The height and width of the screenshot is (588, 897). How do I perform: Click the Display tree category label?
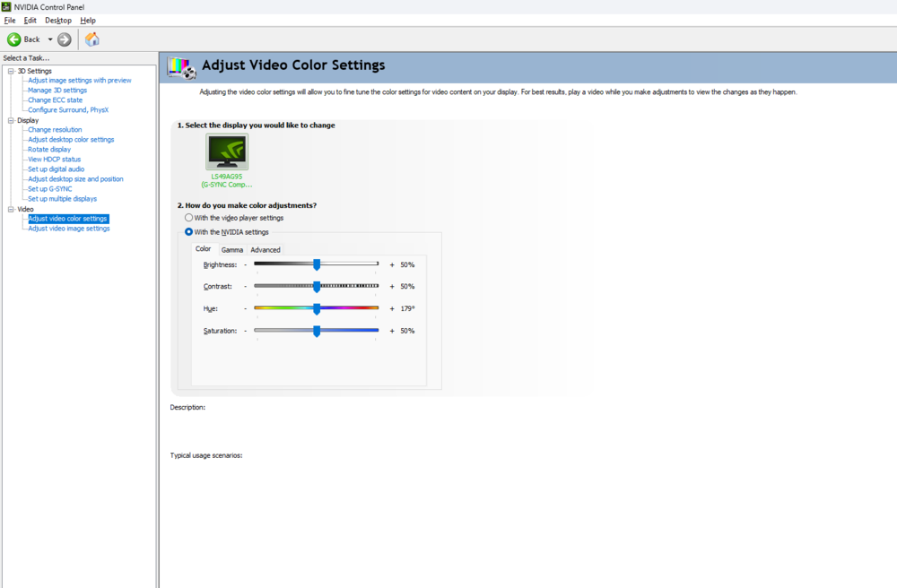point(28,121)
